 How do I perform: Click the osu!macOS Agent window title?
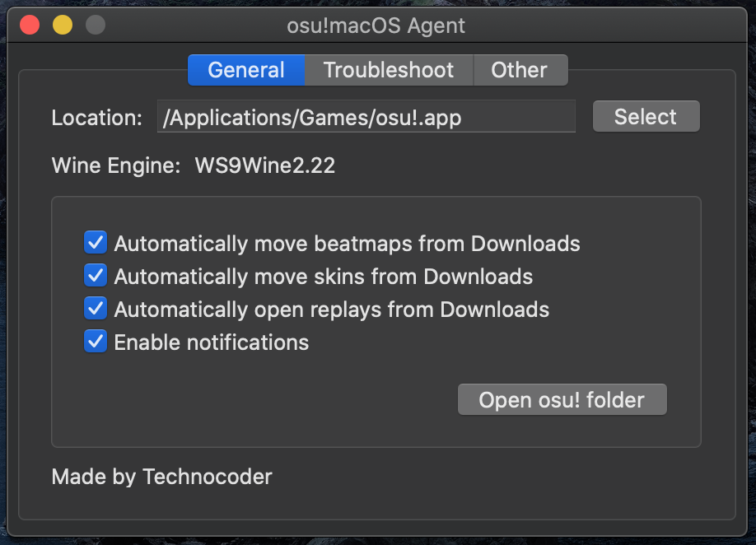[376, 26]
